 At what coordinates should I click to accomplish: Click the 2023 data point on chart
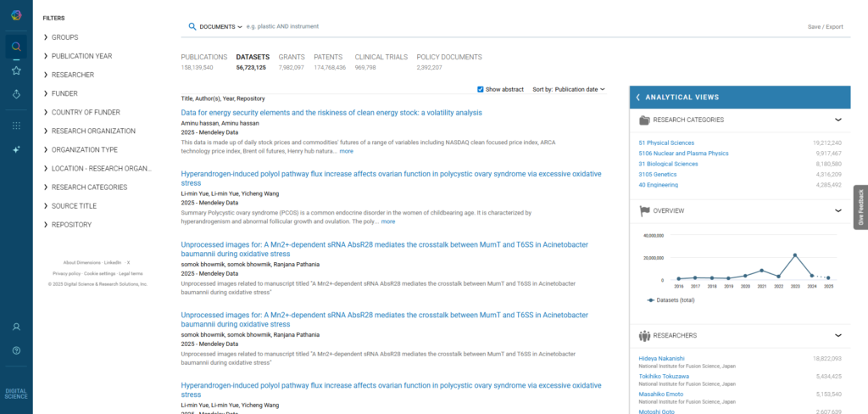795,255
